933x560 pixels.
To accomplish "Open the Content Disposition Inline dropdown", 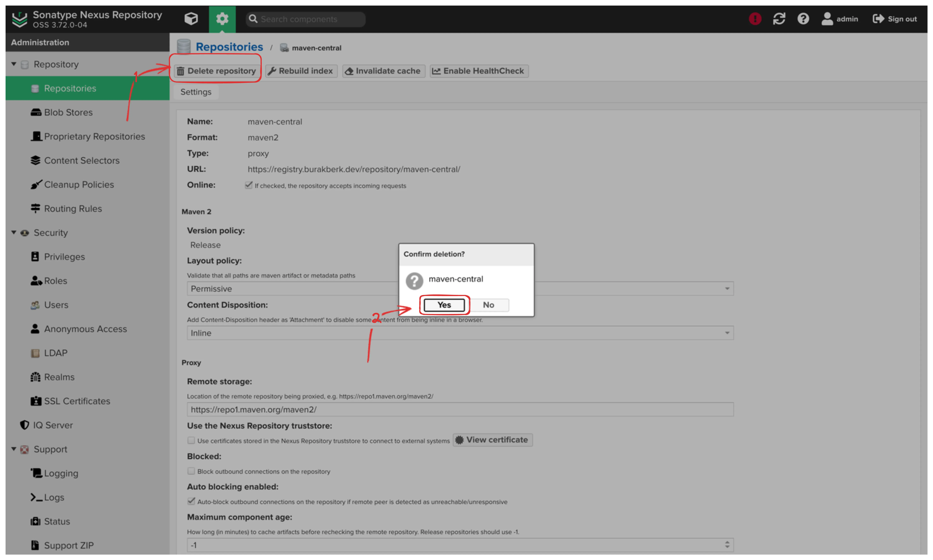I will point(460,333).
